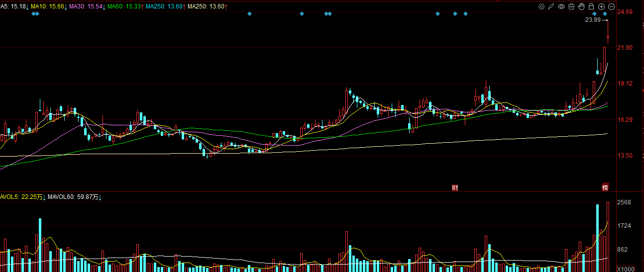
Task: Select the drawing pen tool icon
Action: click(x=551, y=6)
